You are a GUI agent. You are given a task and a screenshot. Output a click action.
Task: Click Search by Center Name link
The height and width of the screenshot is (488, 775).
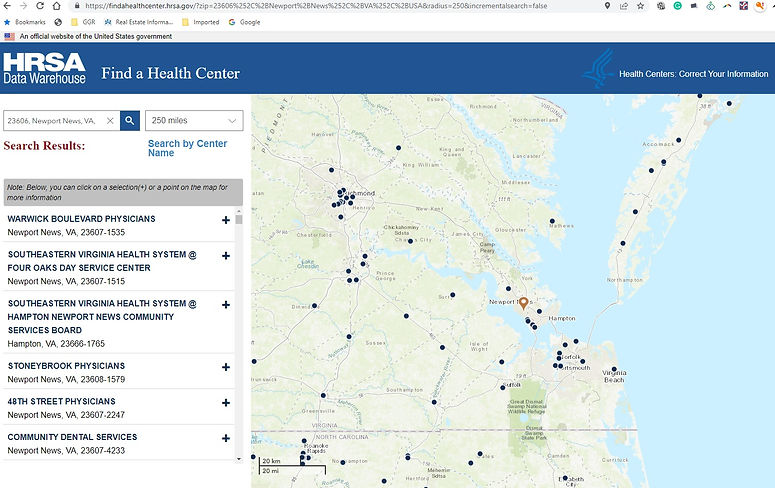point(187,148)
